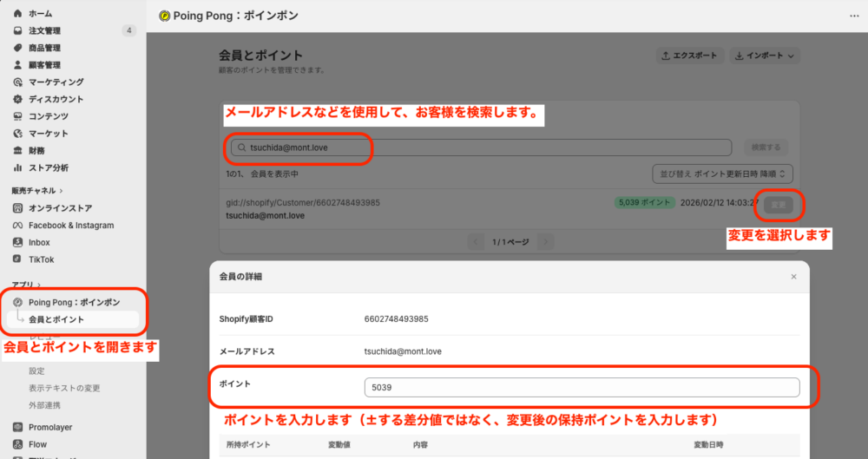
Task: Expand the 販売チャネル section chevron
Action: pos(62,191)
